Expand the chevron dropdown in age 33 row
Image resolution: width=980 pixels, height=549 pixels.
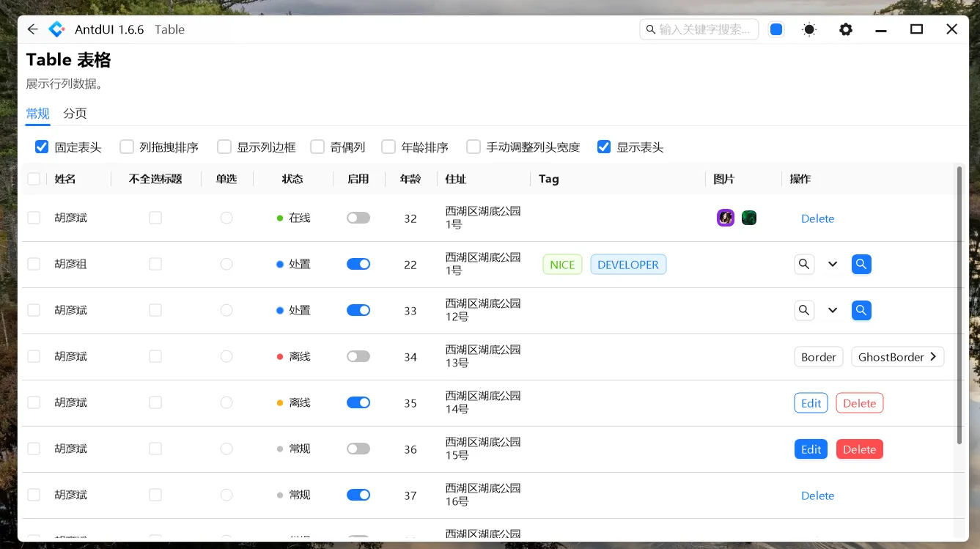coord(833,310)
